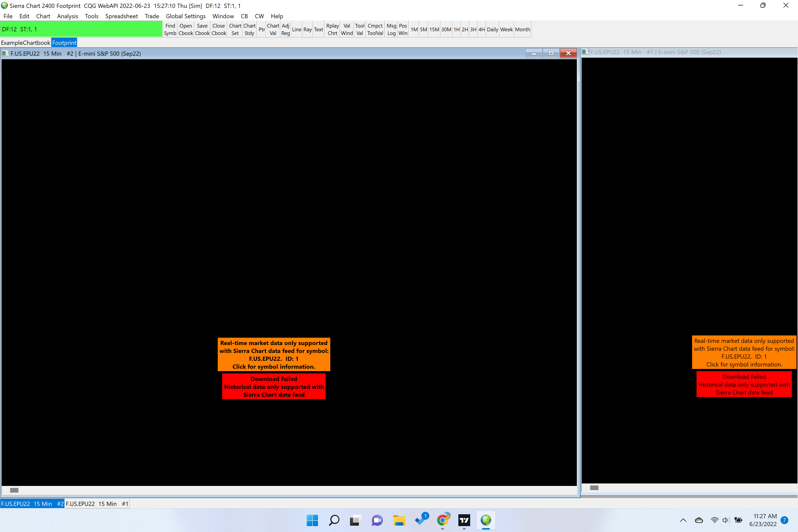
Task: Select bottom tab F.US.EPU22 15 Min #2
Action: click(32, 503)
